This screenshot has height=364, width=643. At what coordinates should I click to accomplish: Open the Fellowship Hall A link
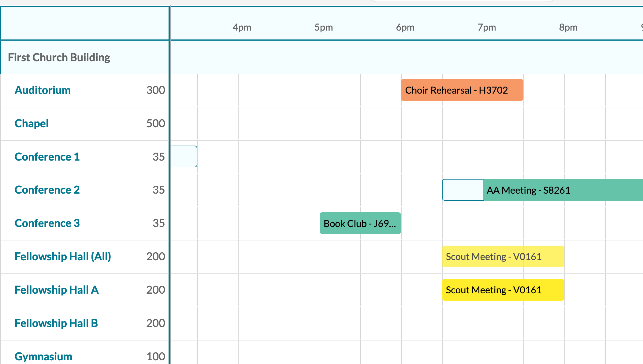tap(57, 290)
